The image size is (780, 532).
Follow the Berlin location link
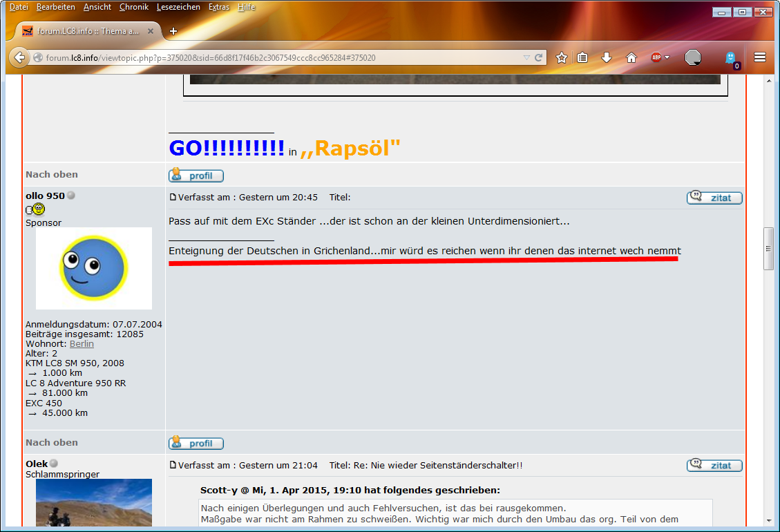[82, 343]
